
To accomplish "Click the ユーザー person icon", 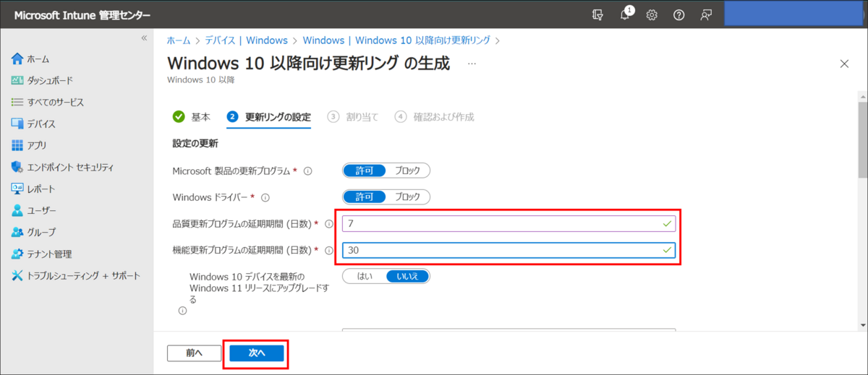I will [x=17, y=210].
